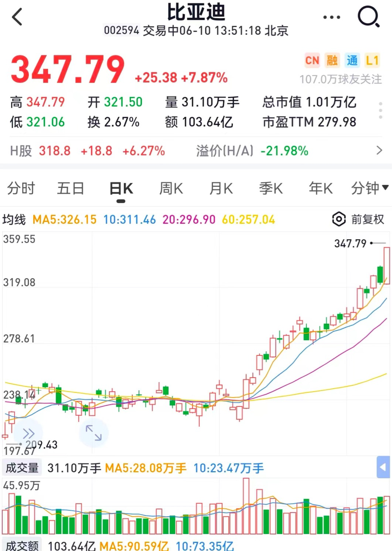Tap the MA20 296.90 indicator value
The width and height of the screenshot is (392, 551).
click(189, 220)
